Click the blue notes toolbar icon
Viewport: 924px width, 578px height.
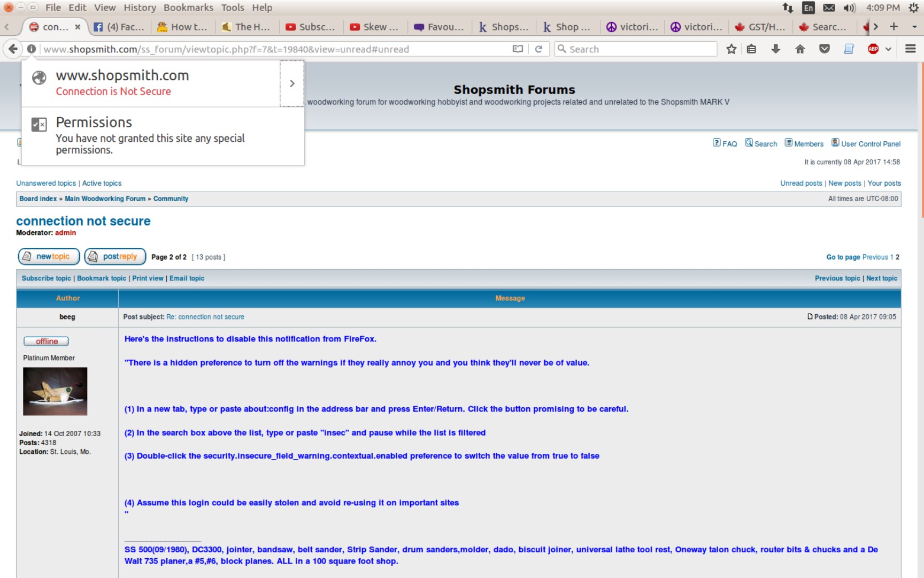[849, 49]
